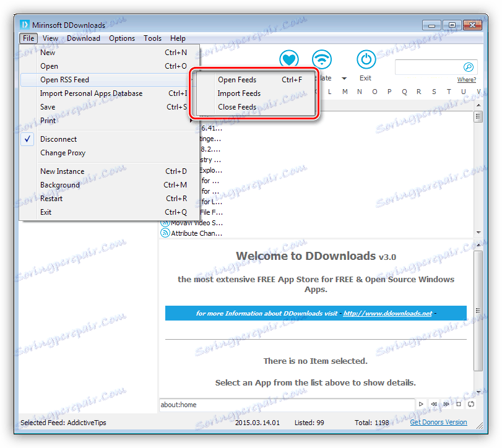
Task: Click the power Exit icon in toolbar
Action: (366, 59)
